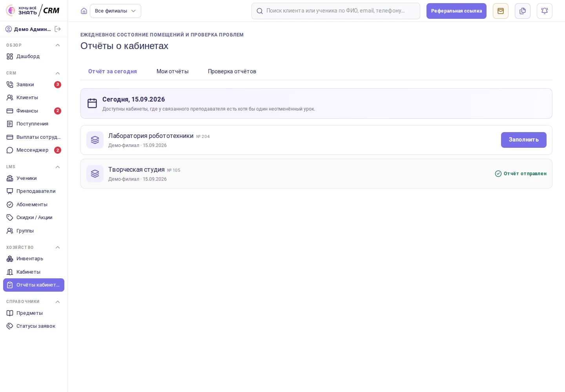Click the Реферальная ссылка button
This screenshot has width=565, height=392.
click(x=456, y=11)
